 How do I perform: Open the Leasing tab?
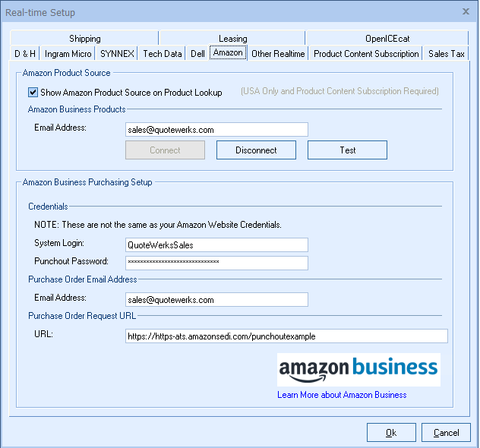[232, 39]
